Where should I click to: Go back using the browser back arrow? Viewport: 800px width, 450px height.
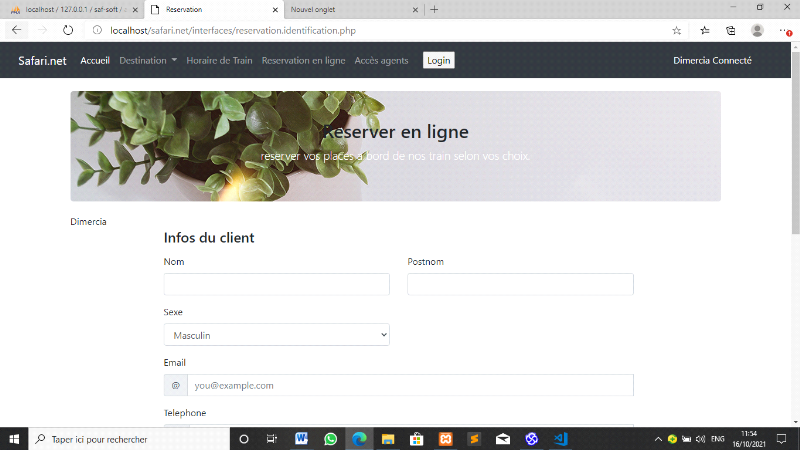click(x=16, y=30)
